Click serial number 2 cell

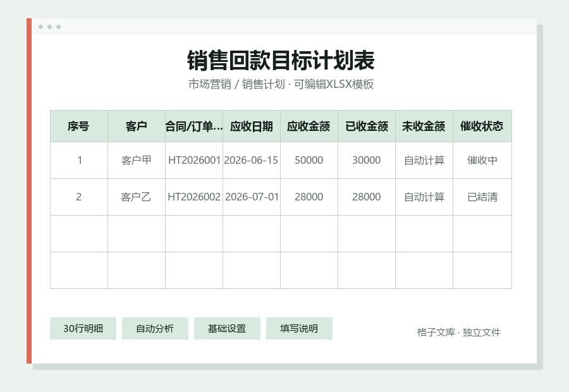79,197
